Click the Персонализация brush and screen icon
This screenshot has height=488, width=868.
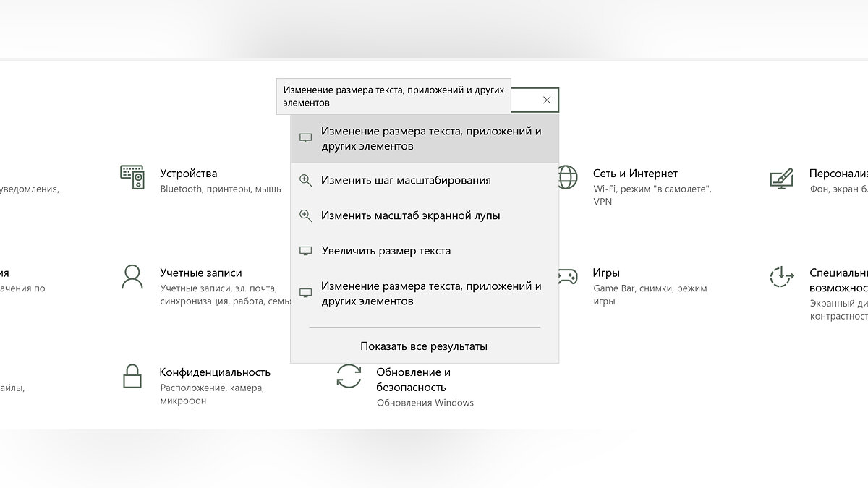(782, 177)
